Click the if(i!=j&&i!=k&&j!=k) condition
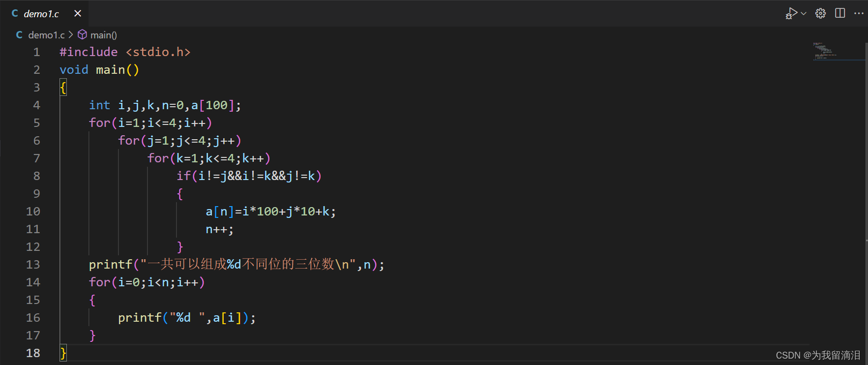The width and height of the screenshot is (868, 365). (x=249, y=176)
